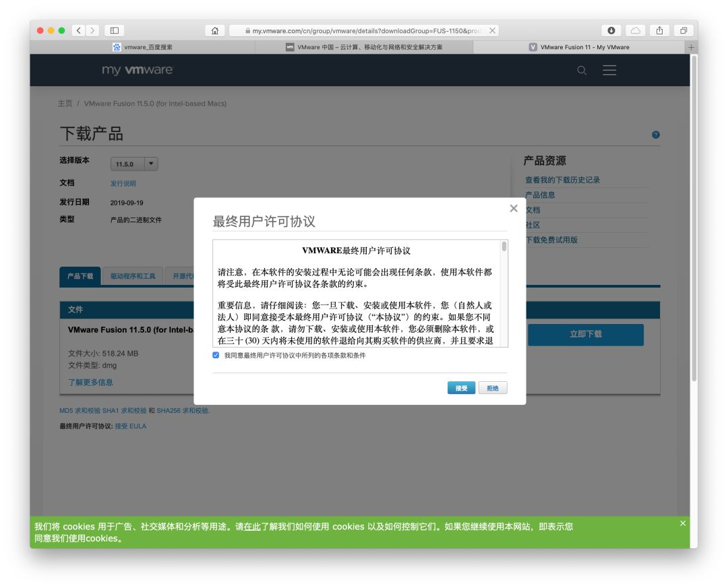The width and height of the screenshot is (728, 588).
Task: Select the 产品下载 tab
Action: (80, 276)
